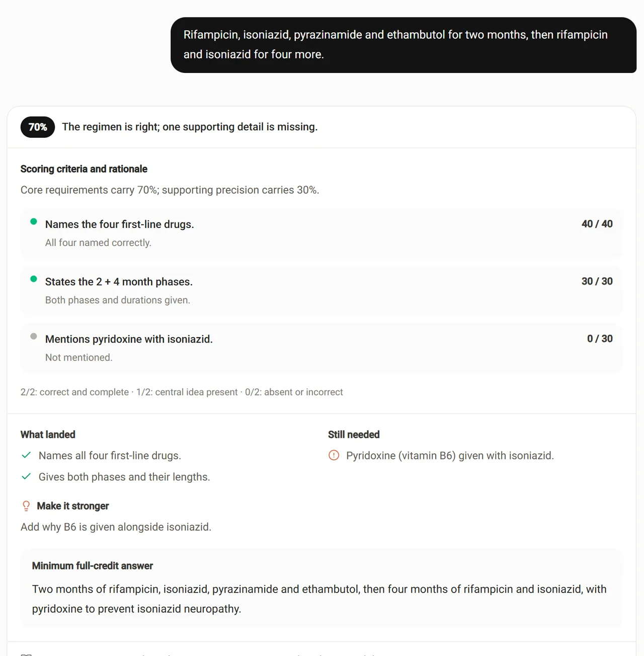Click the scoring legend line under criteria
The image size is (644, 656).
point(182,392)
